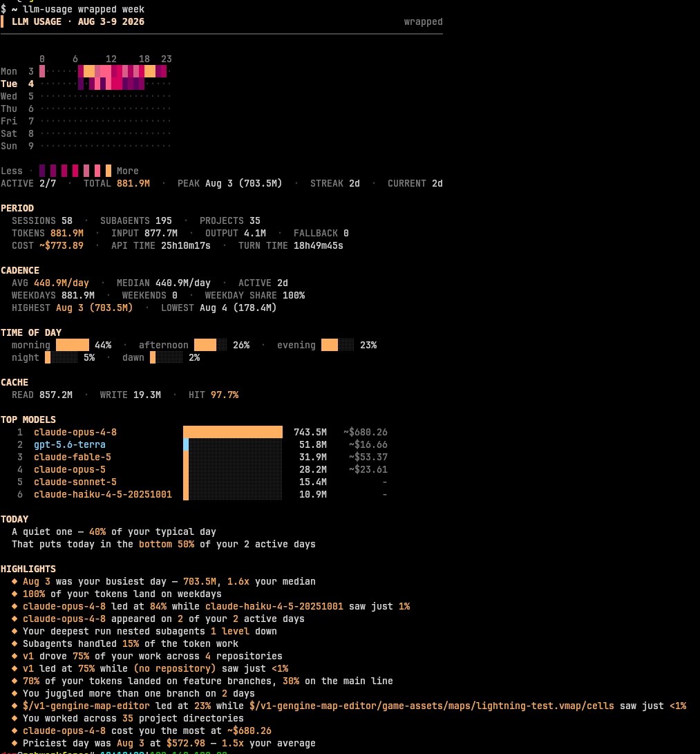Click the 'STREAK 2d' value

pos(335,184)
